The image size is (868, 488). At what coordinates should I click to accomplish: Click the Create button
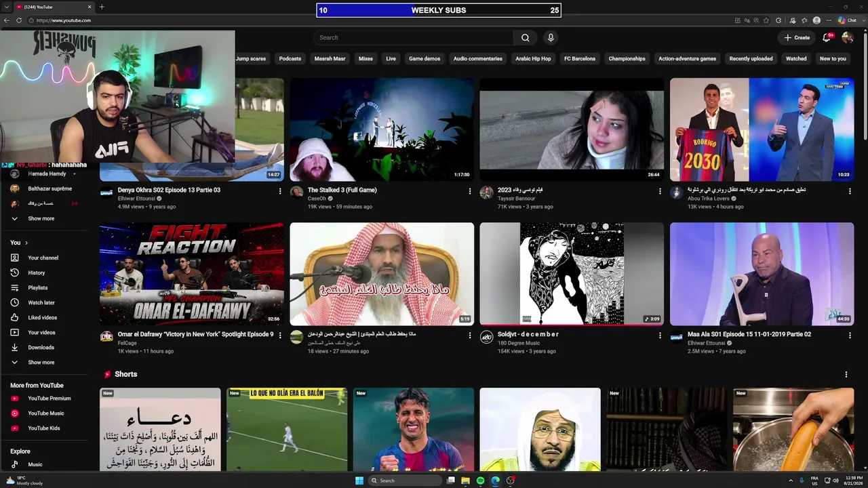click(x=797, y=38)
